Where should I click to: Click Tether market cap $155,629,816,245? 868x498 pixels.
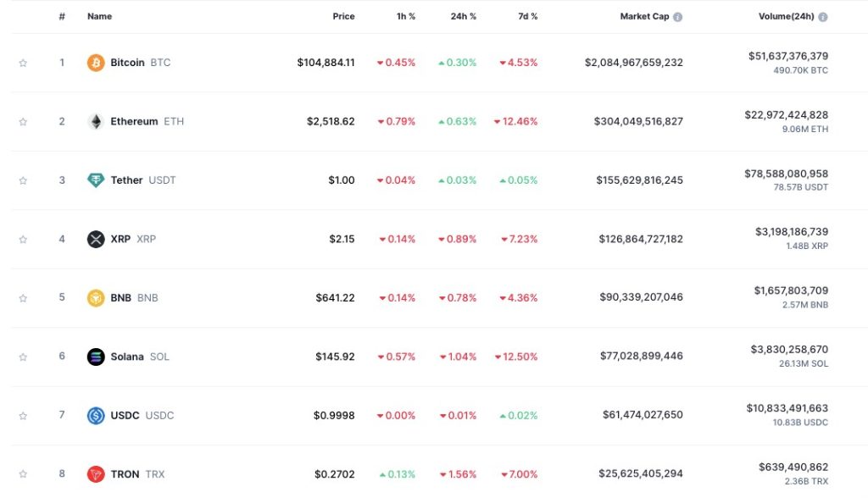coord(639,180)
